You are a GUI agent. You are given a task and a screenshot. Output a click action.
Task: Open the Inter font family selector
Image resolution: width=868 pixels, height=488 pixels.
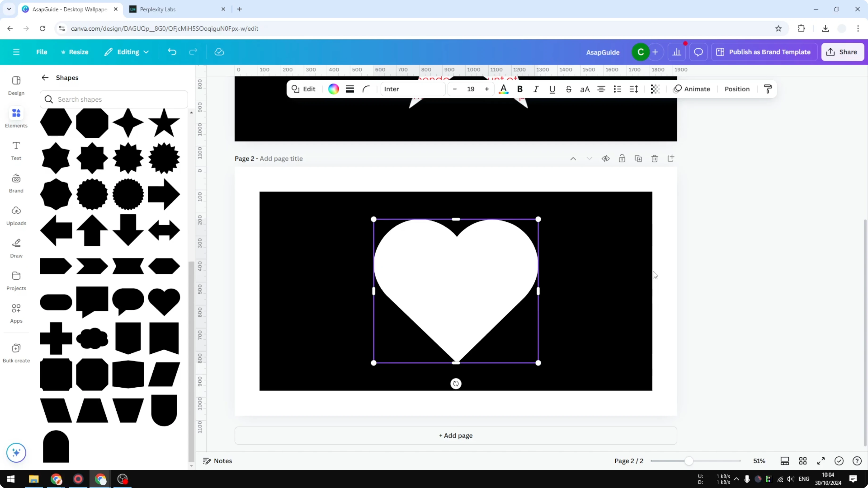(413, 89)
